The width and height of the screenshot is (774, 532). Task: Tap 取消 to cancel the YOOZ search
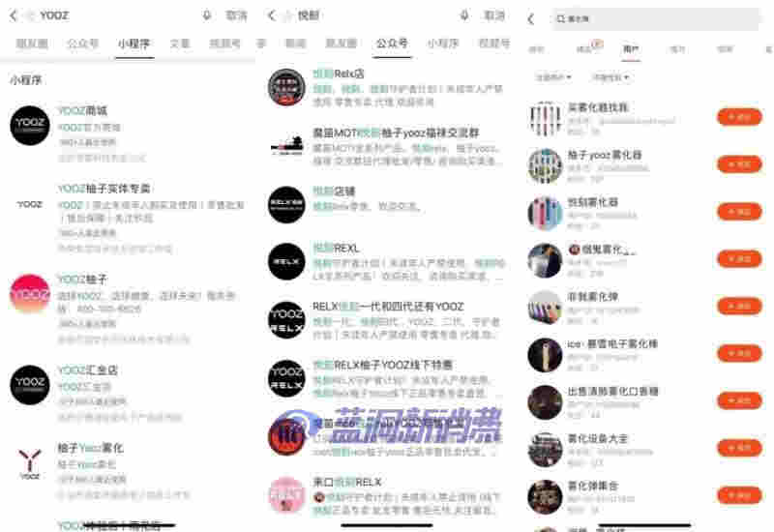point(236,15)
